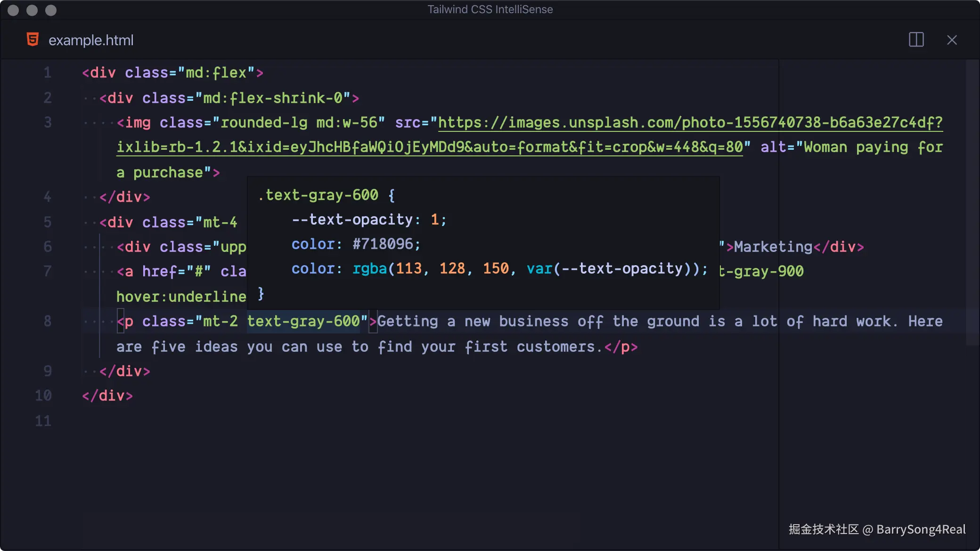Click the text-gray-600 class in line 8
The image size is (980, 551).
point(303,321)
